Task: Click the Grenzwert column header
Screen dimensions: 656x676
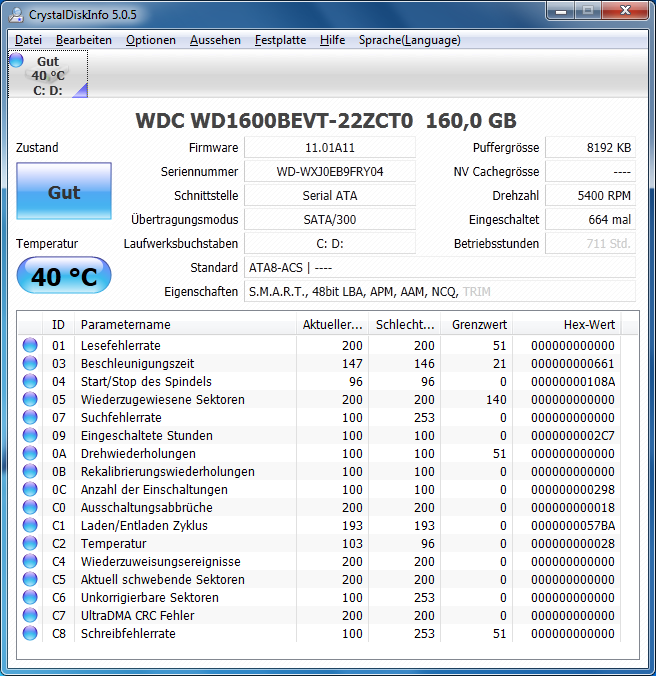Action: pos(477,324)
